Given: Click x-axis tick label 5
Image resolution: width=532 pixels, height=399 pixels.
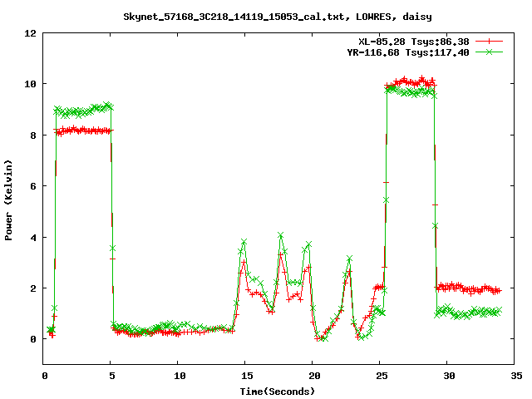Looking at the screenshot, I should click(111, 376).
